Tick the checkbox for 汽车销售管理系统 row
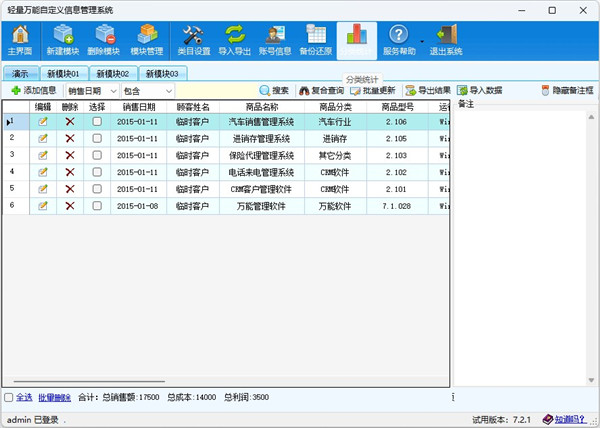 coord(97,122)
